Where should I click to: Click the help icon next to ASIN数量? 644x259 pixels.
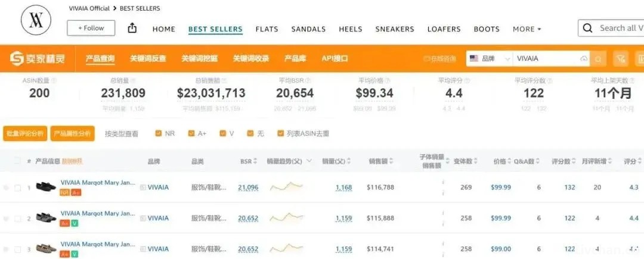pyautogui.click(x=54, y=81)
